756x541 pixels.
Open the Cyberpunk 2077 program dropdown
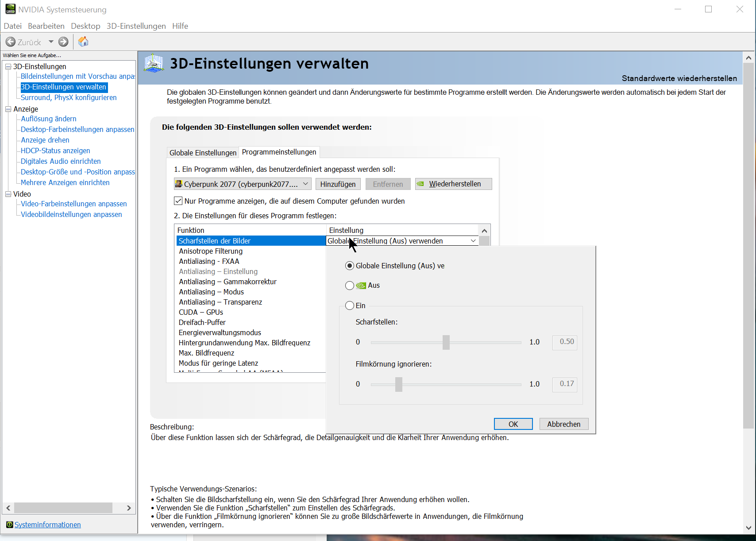(x=243, y=184)
